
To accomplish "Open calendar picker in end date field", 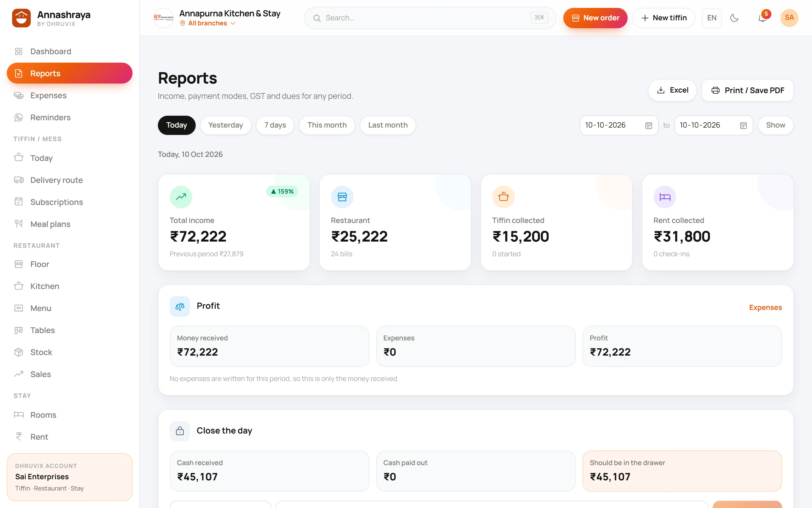I will 743,125.
